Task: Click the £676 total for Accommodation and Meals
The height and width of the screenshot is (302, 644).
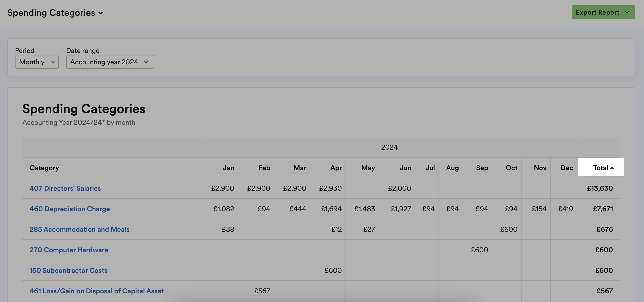Action: point(605,229)
